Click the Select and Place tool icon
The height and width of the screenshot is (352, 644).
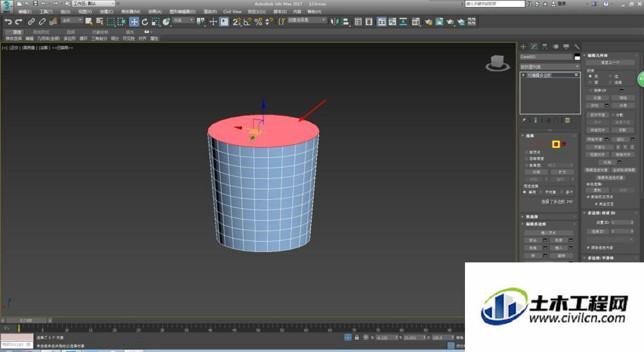(166, 22)
